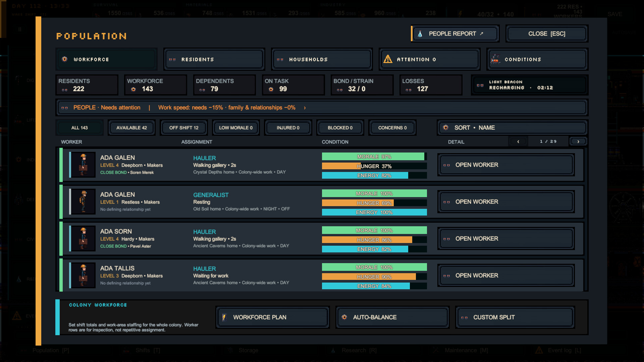
Task: Open worker Ada Galen the Generalist
Action: 506,202
